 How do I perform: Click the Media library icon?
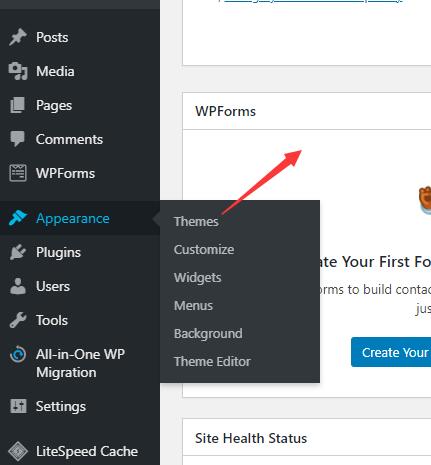18,71
